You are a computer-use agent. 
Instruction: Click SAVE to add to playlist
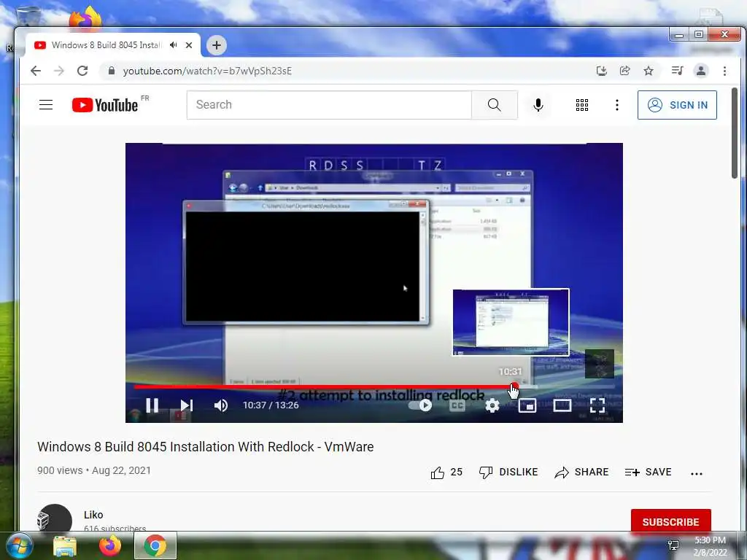click(x=649, y=472)
